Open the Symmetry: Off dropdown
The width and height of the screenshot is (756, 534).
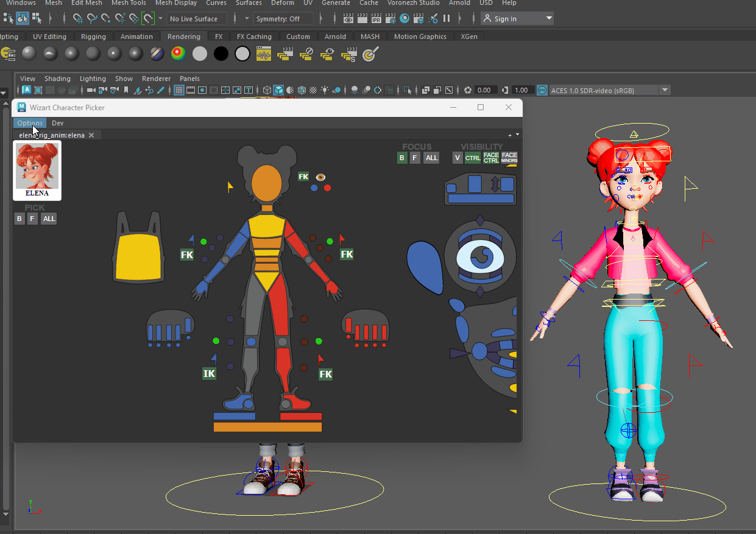tap(283, 19)
